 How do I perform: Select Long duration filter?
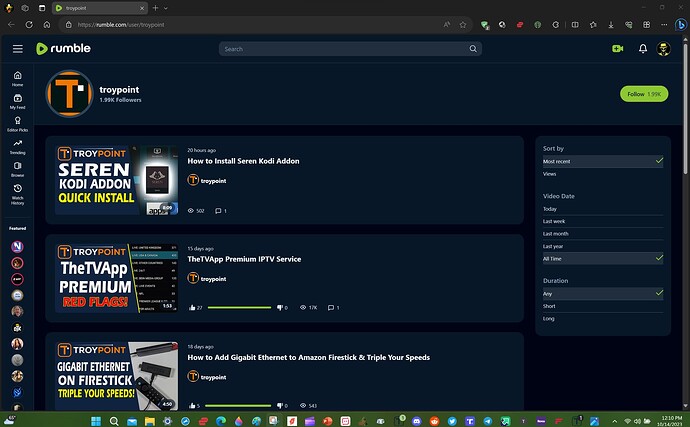coord(603,319)
